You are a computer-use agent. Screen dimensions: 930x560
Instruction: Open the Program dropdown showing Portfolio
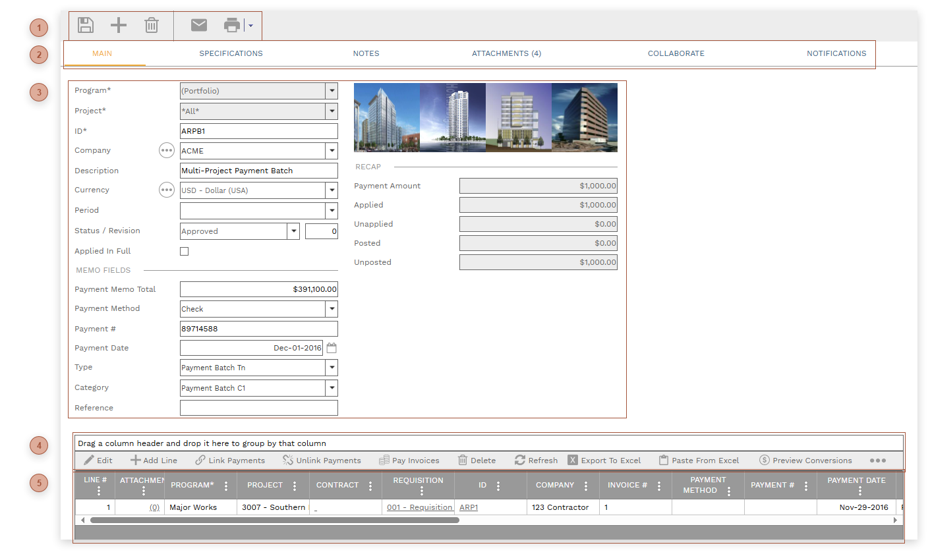pyautogui.click(x=332, y=91)
